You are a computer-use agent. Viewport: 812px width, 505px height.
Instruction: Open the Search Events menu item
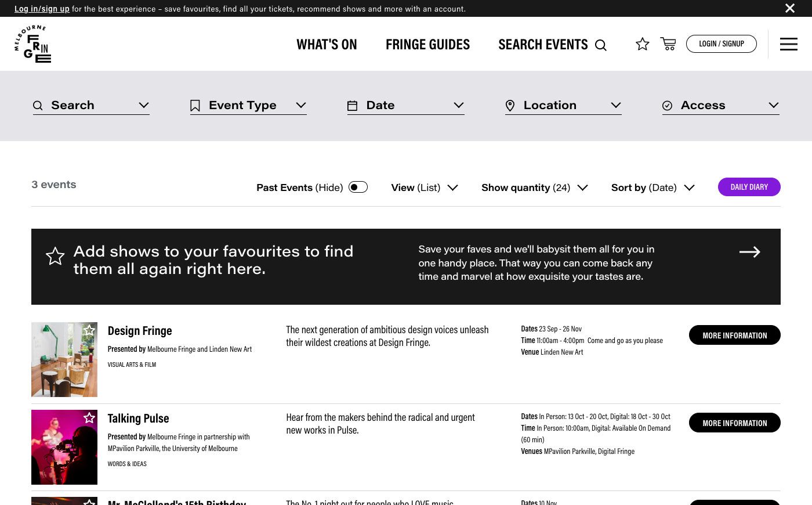pyautogui.click(x=543, y=44)
